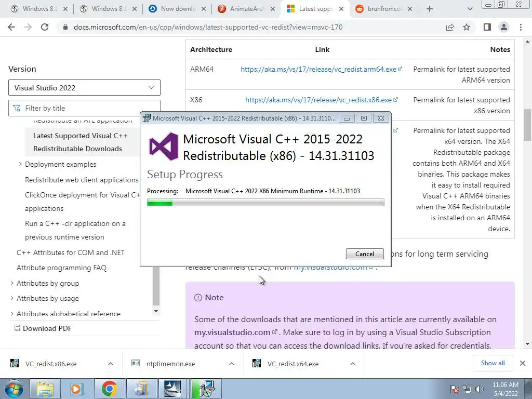Go forward with the browser forward arrow
Viewport: 532px width, 399px height.
pos(28,27)
